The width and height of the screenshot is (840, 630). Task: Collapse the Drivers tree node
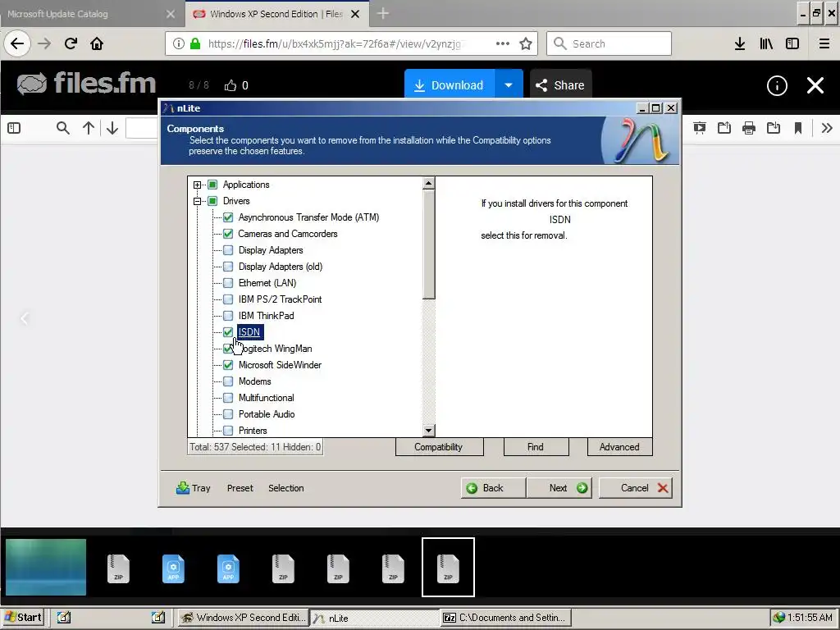tap(197, 202)
